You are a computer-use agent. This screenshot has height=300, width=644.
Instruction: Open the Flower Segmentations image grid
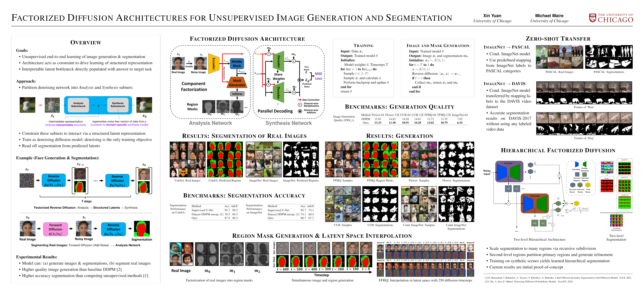[x=456, y=159]
